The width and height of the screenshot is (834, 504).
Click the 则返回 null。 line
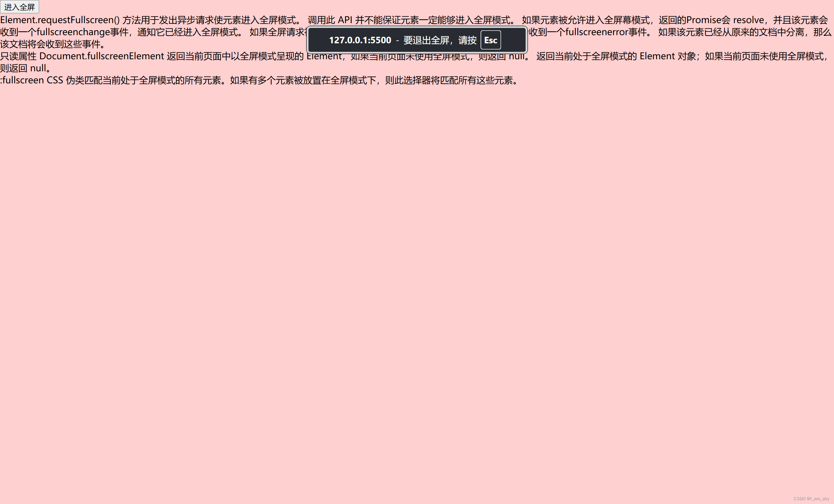point(26,68)
